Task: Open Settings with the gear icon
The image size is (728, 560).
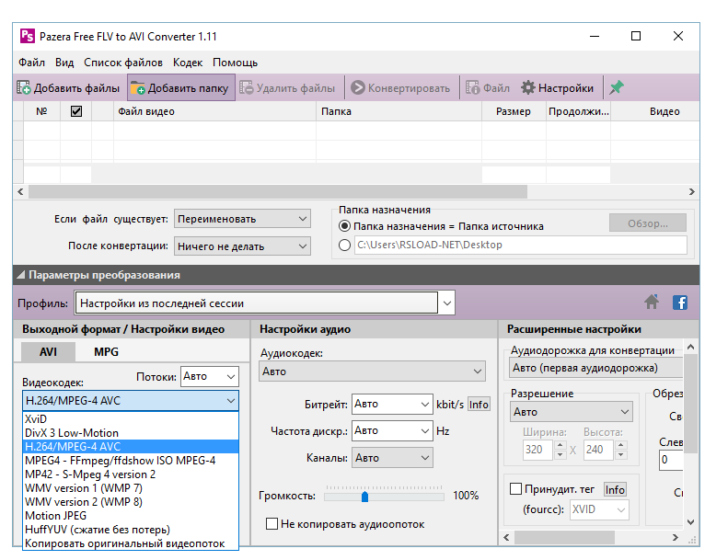Action: pyautogui.click(x=557, y=87)
